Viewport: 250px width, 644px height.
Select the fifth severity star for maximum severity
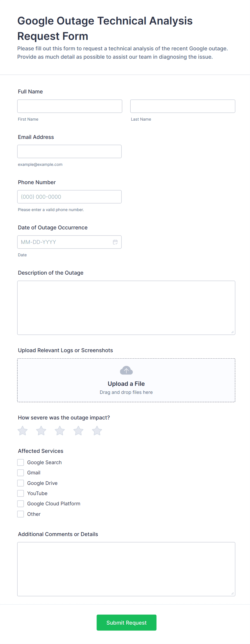tap(97, 431)
